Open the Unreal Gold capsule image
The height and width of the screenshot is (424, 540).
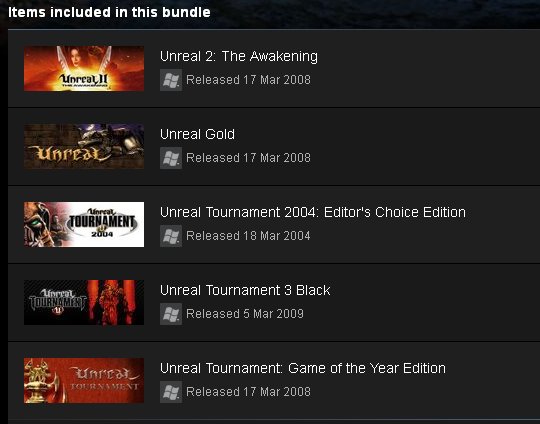point(84,146)
